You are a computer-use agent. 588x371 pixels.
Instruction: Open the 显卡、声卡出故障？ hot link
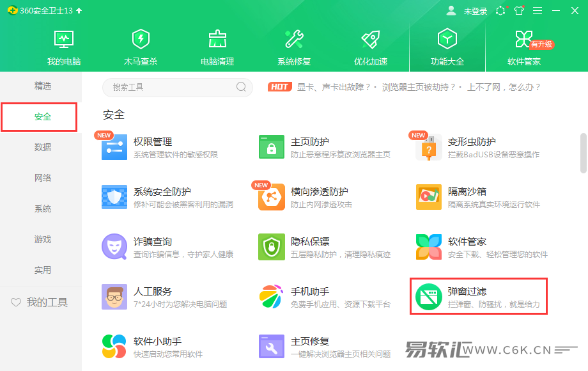[x=334, y=87]
